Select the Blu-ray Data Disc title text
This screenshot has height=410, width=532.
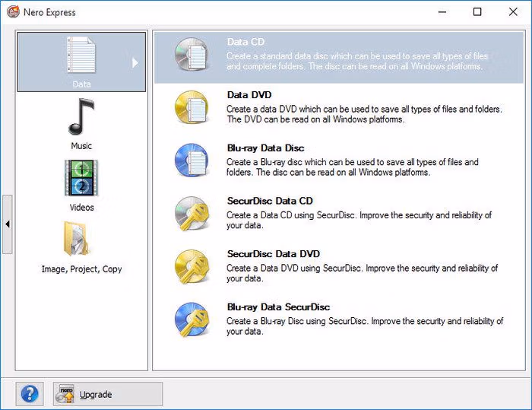[266, 148]
